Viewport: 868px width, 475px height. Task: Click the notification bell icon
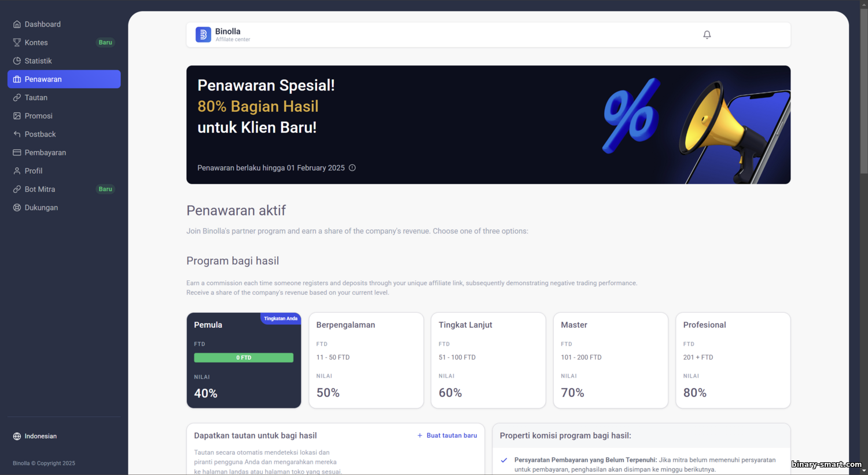click(707, 35)
